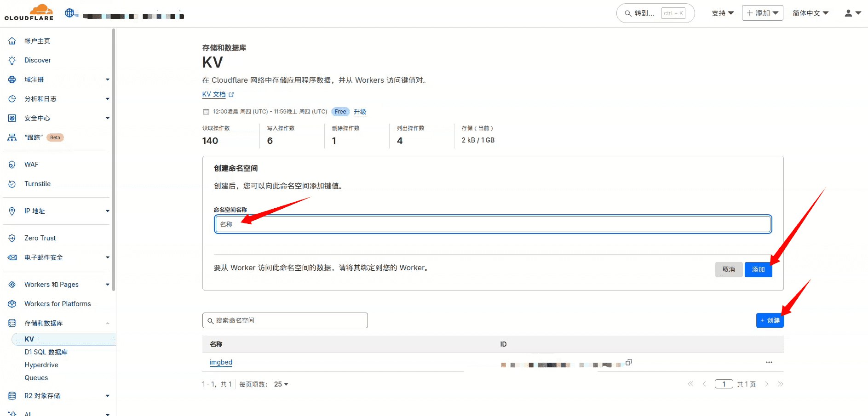The image size is (868, 416).
Task: Click the WAF shield icon
Action: (12, 165)
